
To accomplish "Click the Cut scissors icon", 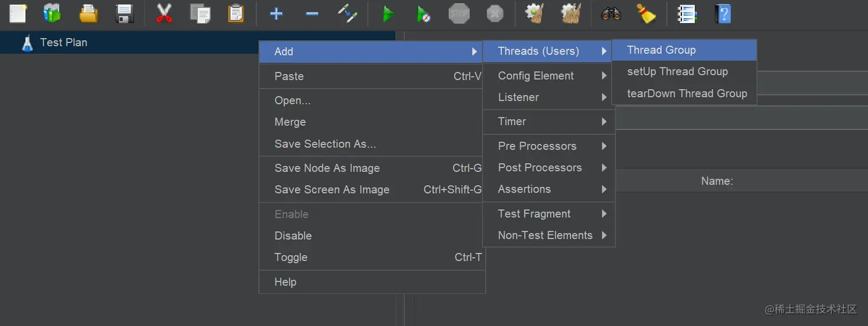I will (164, 13).
